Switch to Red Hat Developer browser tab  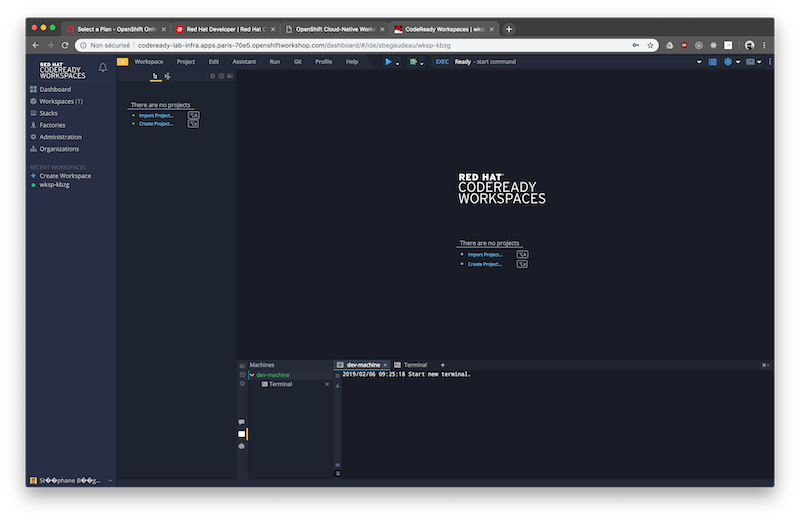(226, 30)
